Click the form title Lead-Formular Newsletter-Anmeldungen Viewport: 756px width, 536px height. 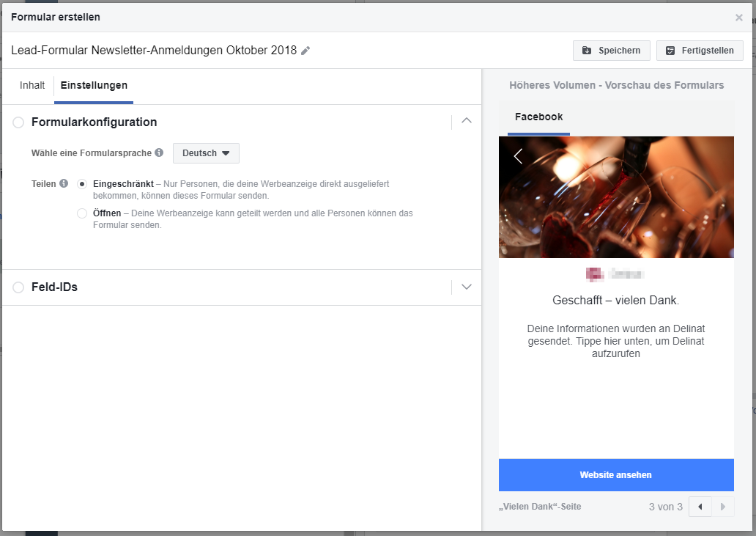point(154,50)
